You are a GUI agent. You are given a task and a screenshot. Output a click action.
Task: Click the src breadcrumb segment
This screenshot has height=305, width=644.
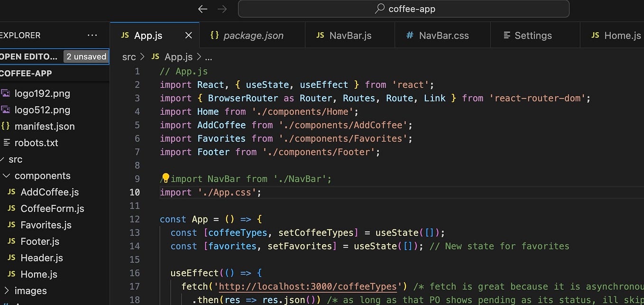pyautogui.click(x=129, y=57)
